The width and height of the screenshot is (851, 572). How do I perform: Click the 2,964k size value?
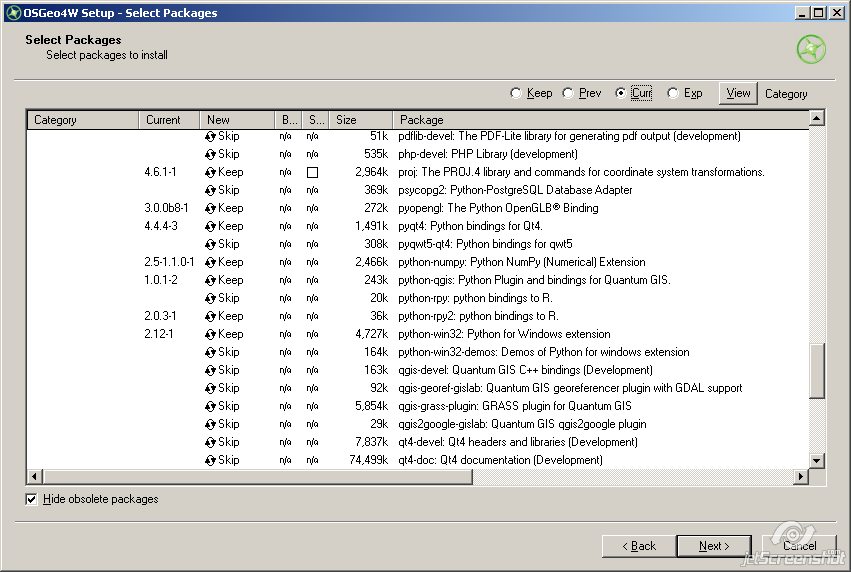[x=372, y=172]
